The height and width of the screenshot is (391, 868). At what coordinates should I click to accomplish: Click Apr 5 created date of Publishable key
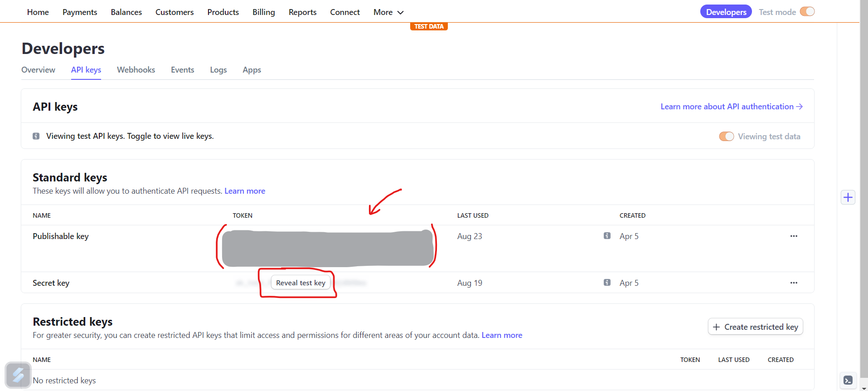click(x=629, y=236)
